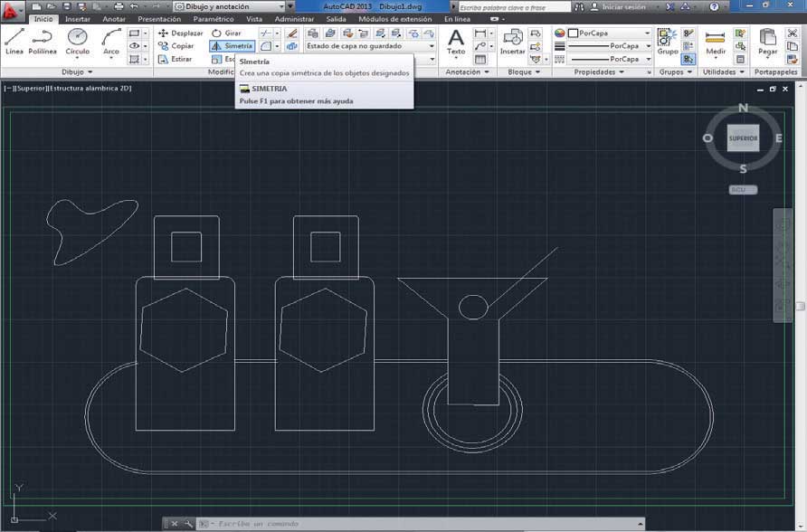807x532 pixels.
Task: Open the Medir measuring tool
Action: 716,41
